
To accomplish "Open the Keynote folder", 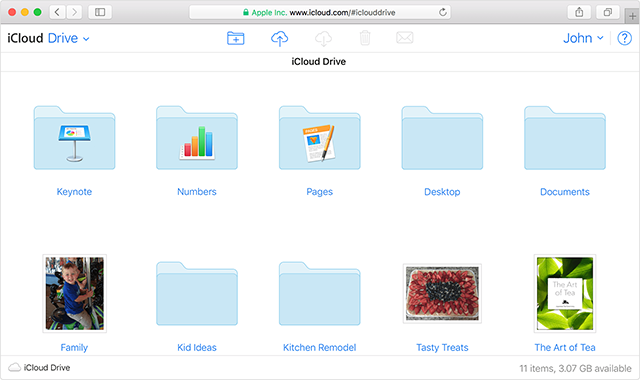I will pyautogui.click(x=74, y=138).
